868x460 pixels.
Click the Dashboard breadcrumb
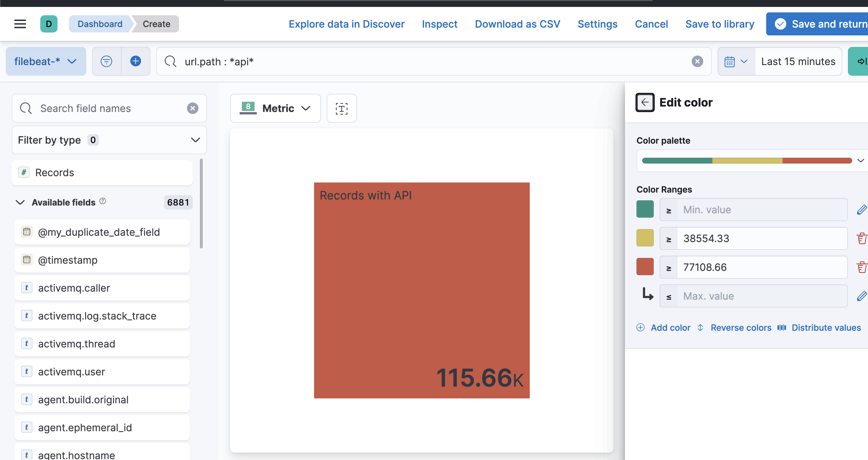100,24
